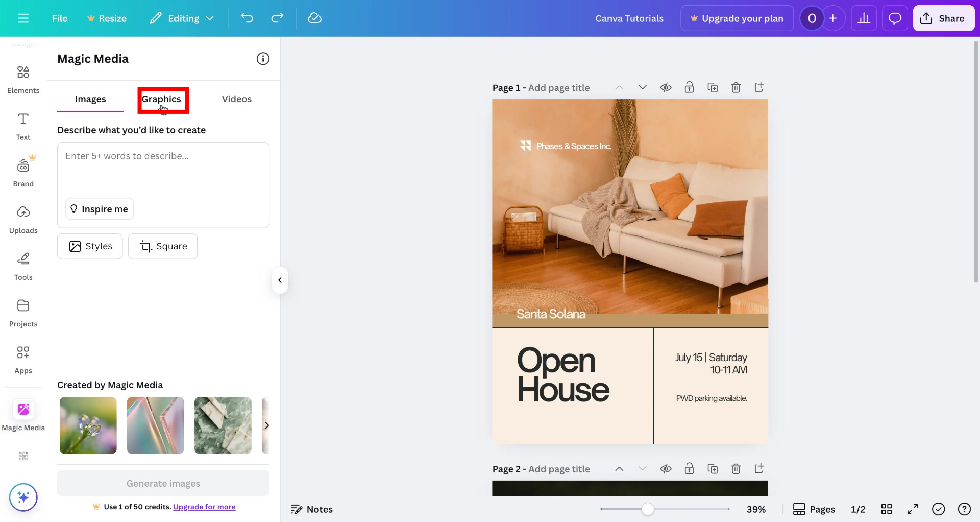Hide Page 1 with the eye toggle
The image size is (980, 522).
coord(666,87)
